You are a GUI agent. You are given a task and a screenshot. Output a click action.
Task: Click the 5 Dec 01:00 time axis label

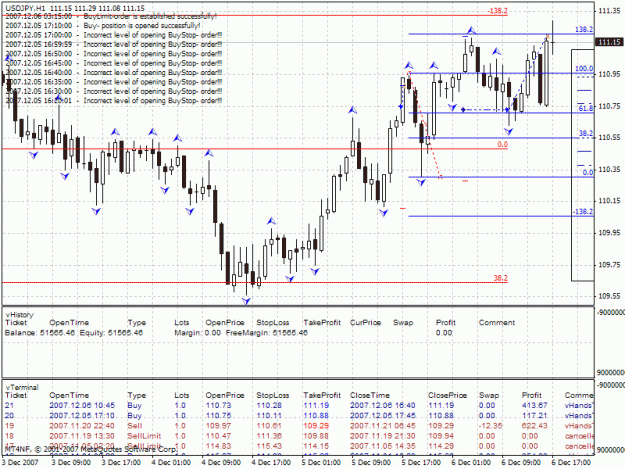(321, 463)
